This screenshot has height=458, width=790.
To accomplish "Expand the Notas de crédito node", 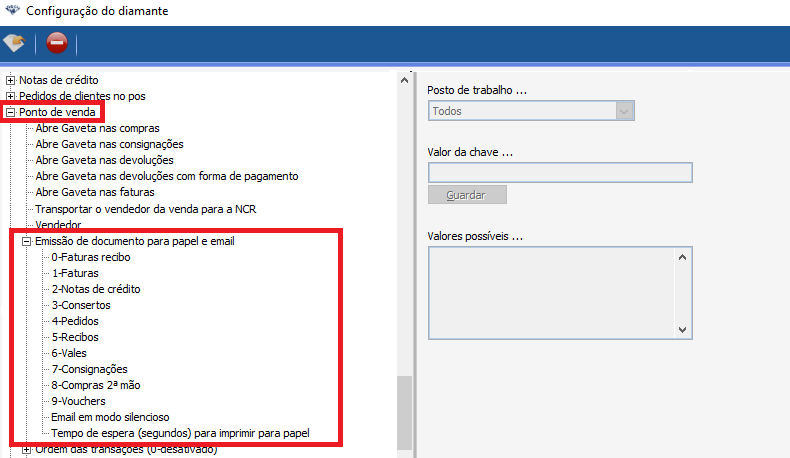I will click(x=11, y=80).
